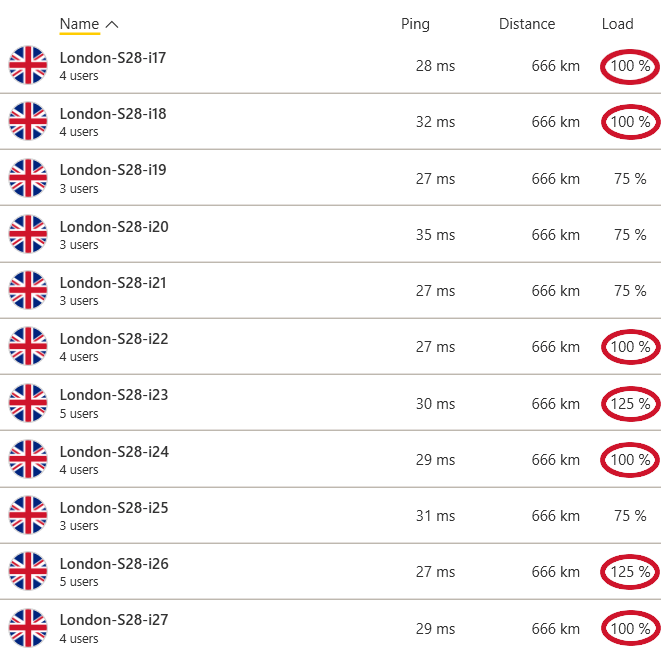Sort by the Name column header
The image size is (661, 653).
79,24
